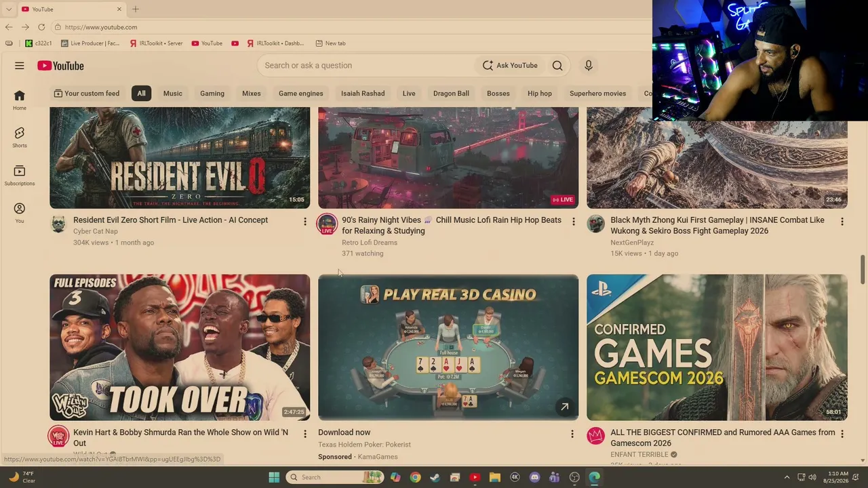Open Cyber Cat Nap channel avatar
868x488 pixels.
pos(58,224)
